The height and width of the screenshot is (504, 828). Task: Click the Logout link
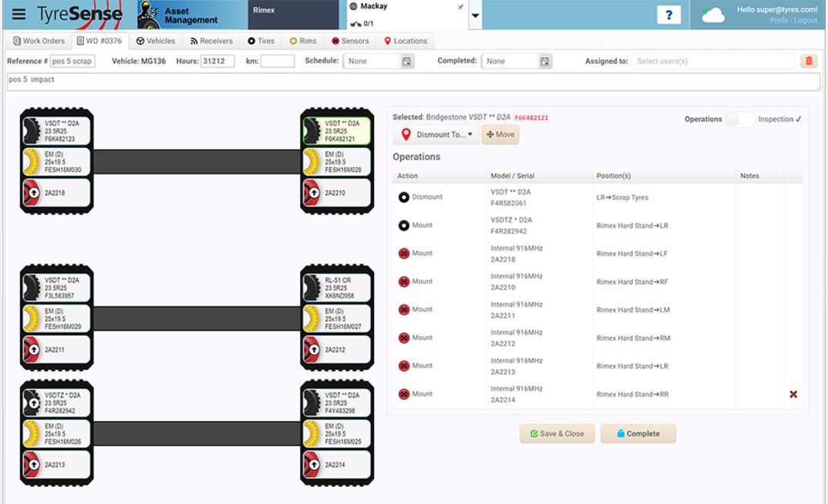click(806, 21)
